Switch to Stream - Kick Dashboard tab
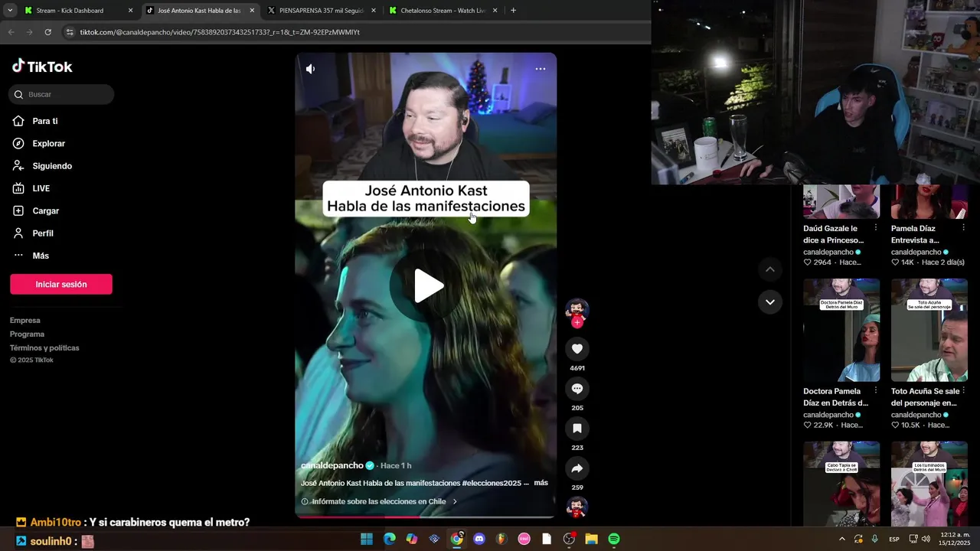Viewport: 980px width, 551px height. click(77, 11)
